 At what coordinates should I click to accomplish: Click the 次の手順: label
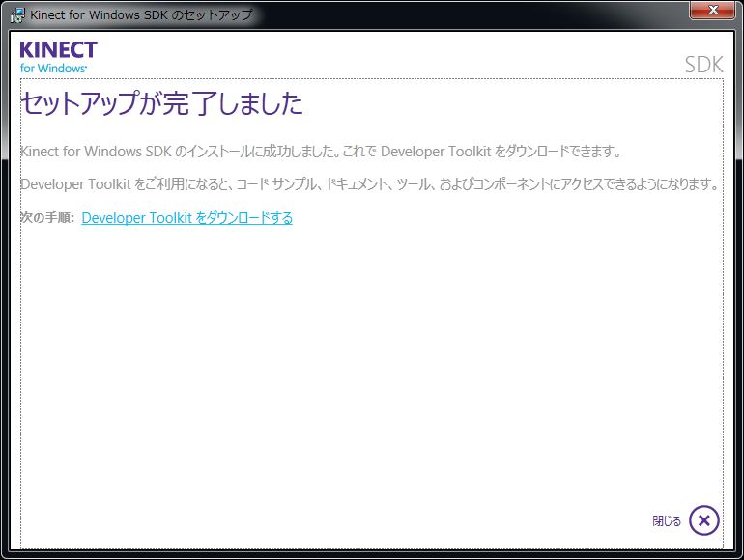click(x=47, y=218)
